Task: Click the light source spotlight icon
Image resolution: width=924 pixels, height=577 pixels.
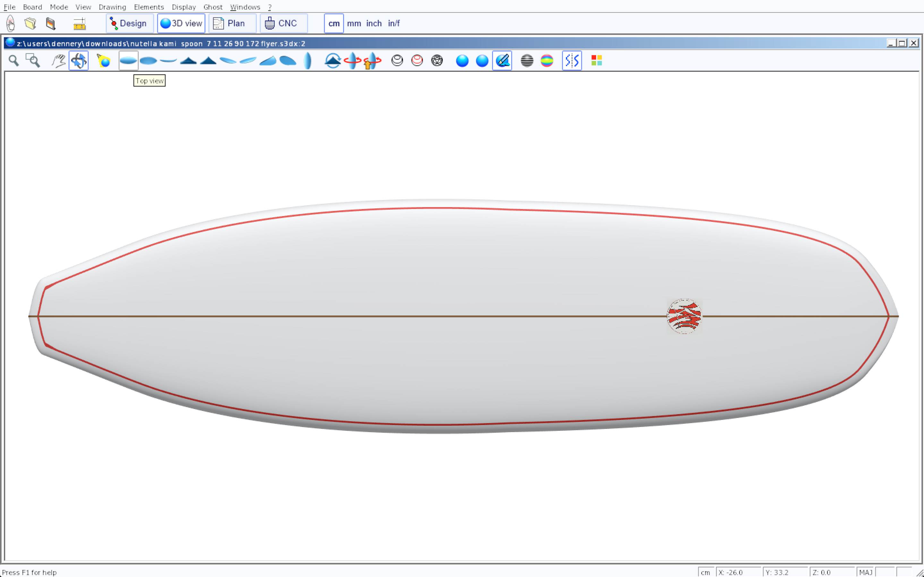Action: point(104,61)
